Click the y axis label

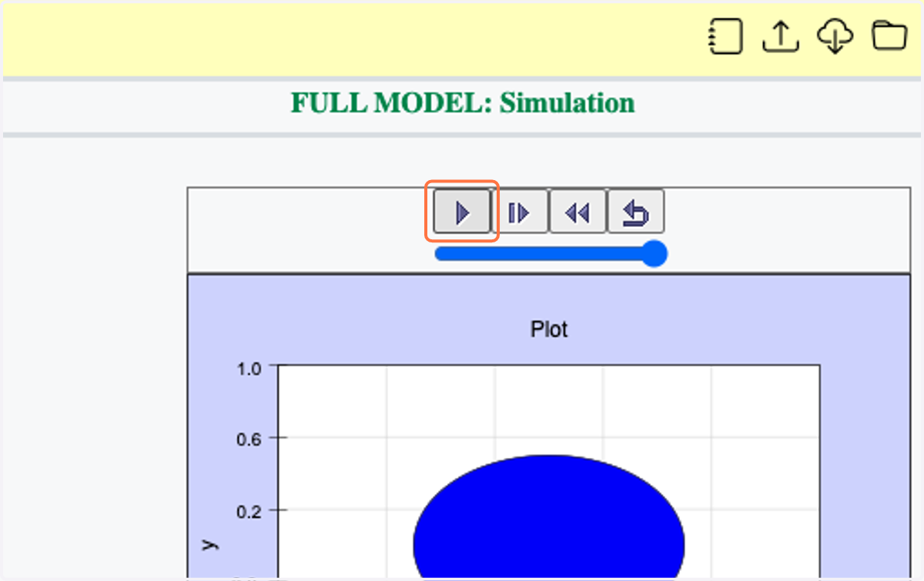point(209,545)
